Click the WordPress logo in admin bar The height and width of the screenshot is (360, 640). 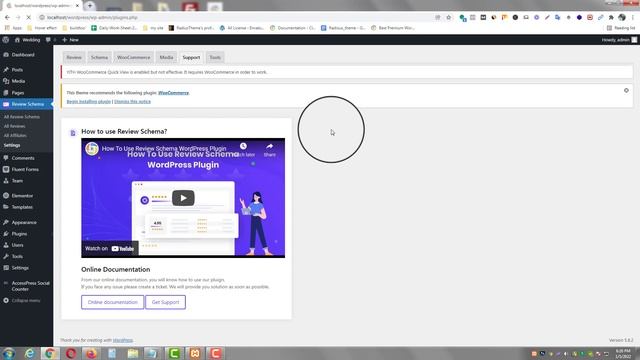coord(6,40)
